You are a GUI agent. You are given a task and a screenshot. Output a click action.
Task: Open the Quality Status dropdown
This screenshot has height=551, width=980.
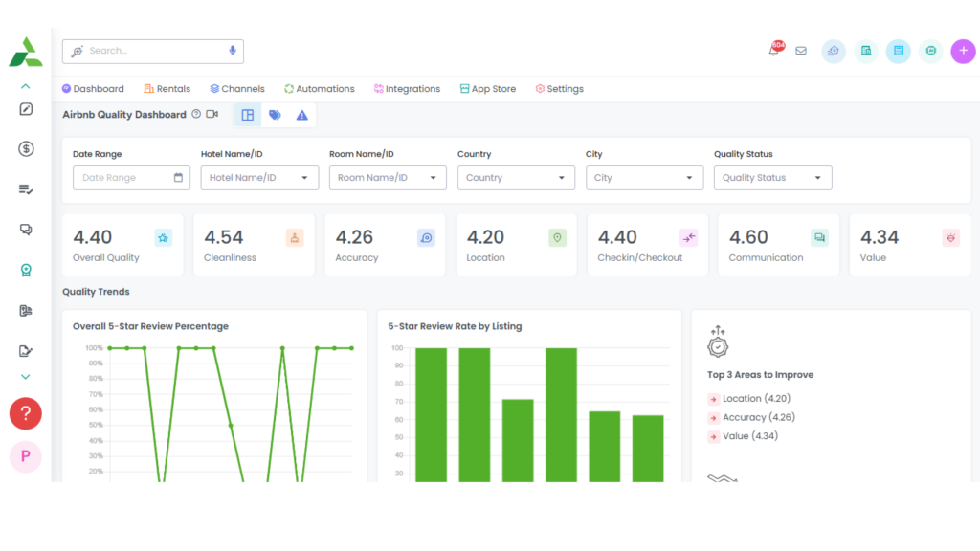click(772, 178)
